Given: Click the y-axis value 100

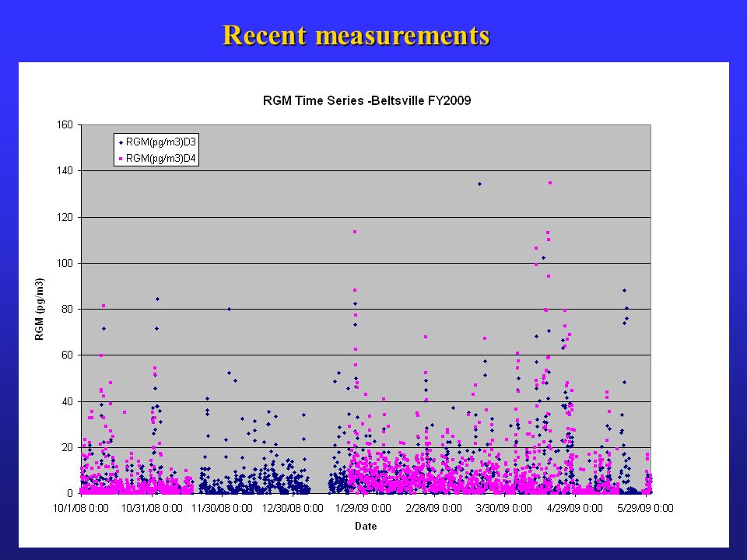Looking at the screenshot, I should pyautogui.click(x=65, y=263).
